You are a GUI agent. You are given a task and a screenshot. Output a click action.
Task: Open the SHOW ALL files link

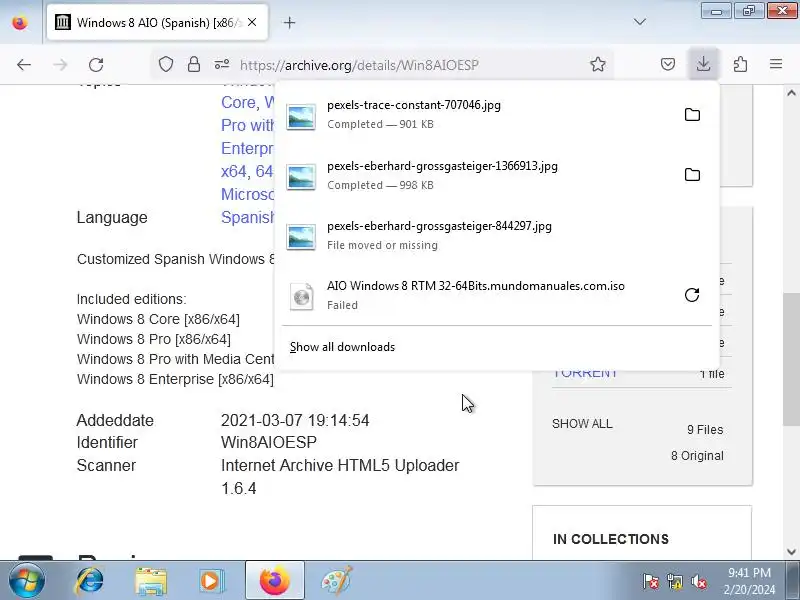582,424
